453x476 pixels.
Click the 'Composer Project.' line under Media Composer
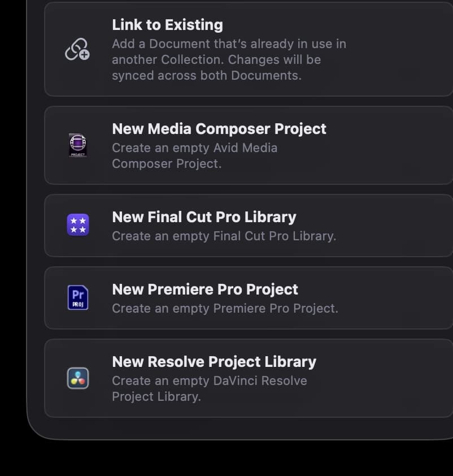[167, 163]
